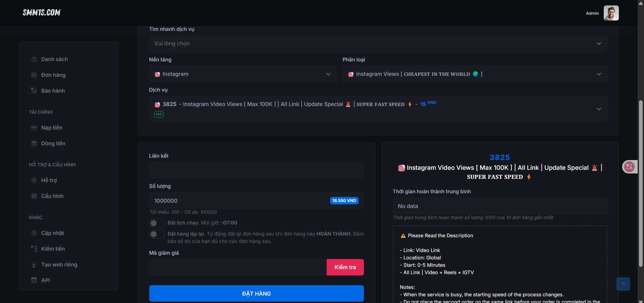Click the lightning bolt in Dịch vụ field
This screenshot has height=303, width=644.
[410, 104]
